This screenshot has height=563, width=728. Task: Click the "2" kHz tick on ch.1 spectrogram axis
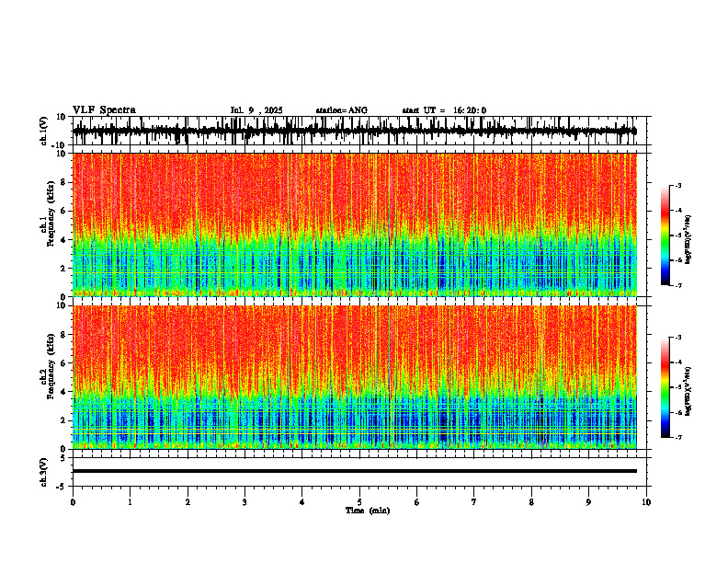[x=64, y=269]
